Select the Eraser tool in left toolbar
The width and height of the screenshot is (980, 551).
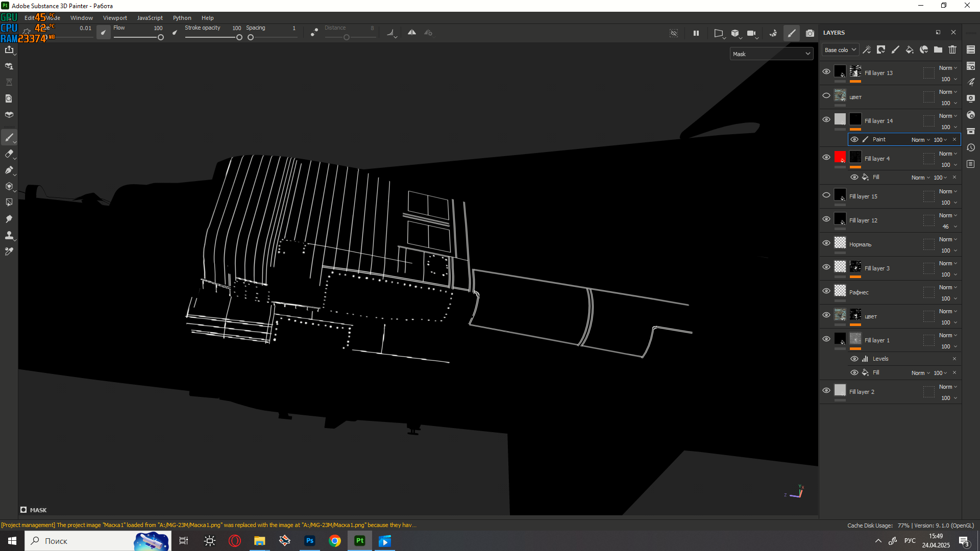9,154
